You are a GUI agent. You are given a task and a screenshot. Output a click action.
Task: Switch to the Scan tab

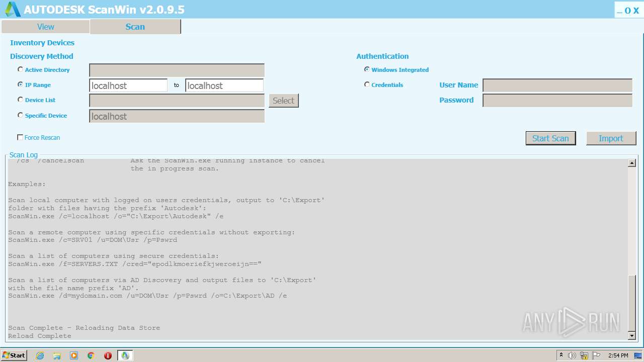(x=135, y=27)
